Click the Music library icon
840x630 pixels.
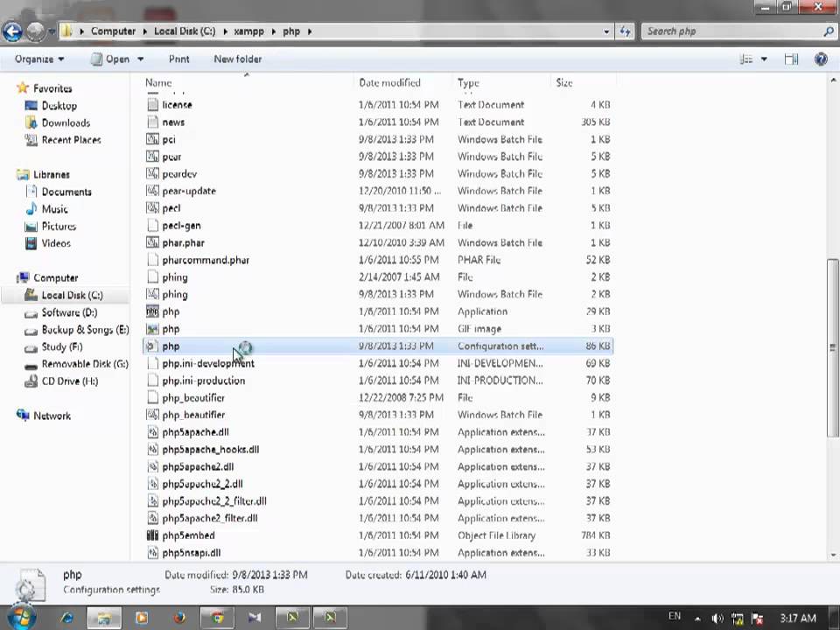31,209
